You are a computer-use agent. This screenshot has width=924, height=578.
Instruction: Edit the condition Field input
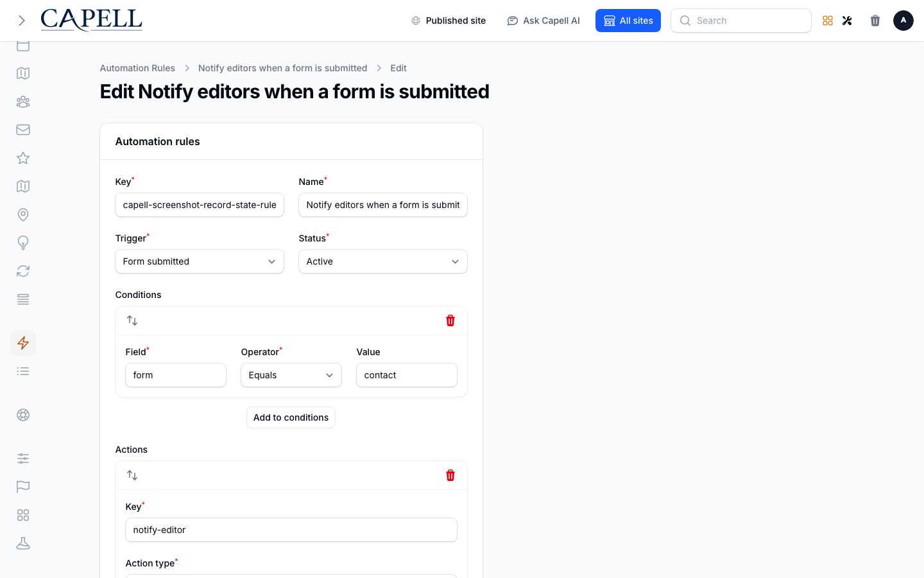[176, 375]
